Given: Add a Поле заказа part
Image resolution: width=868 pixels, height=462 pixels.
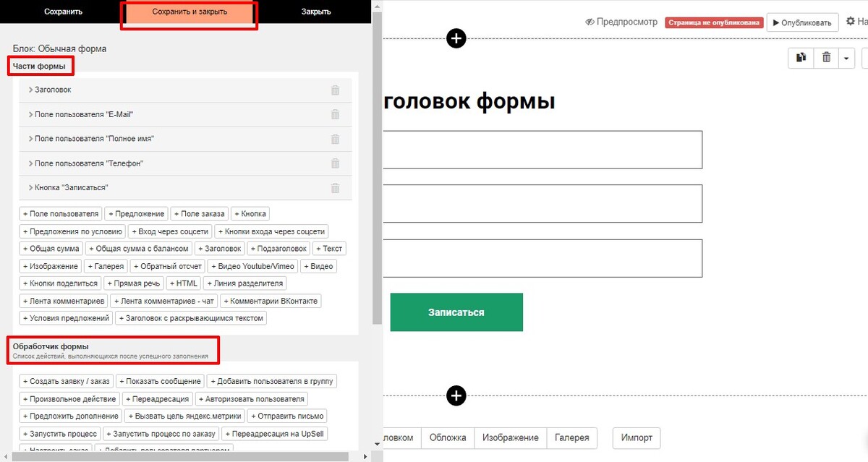Looking at the screenshot, I should click(200, 214).
